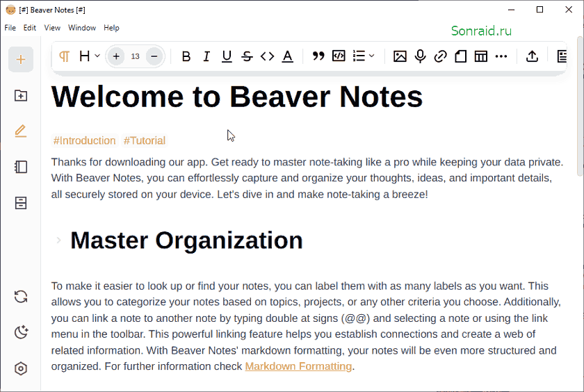Insert a blockquote
The width and height of the screenshot is (584, 392).
(318, 56)
